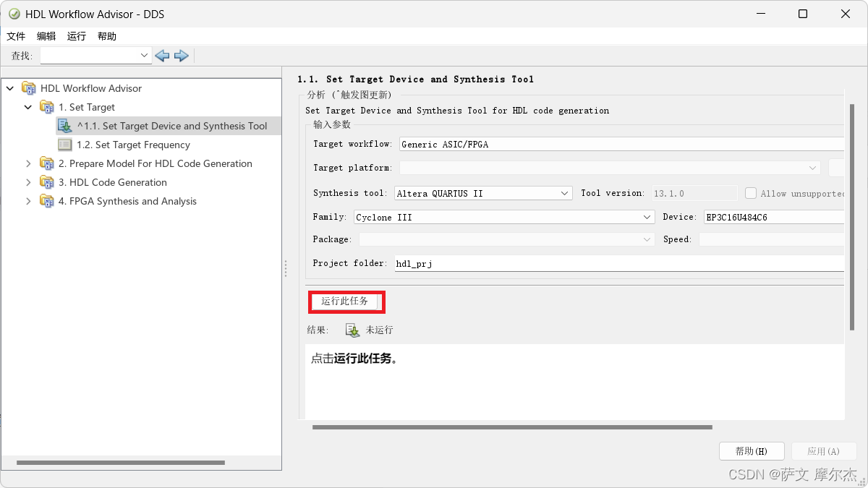This screenshot has width=868, height=488.
Task: Click the Set Target Device task icon
Action: [x=65, y=125]
